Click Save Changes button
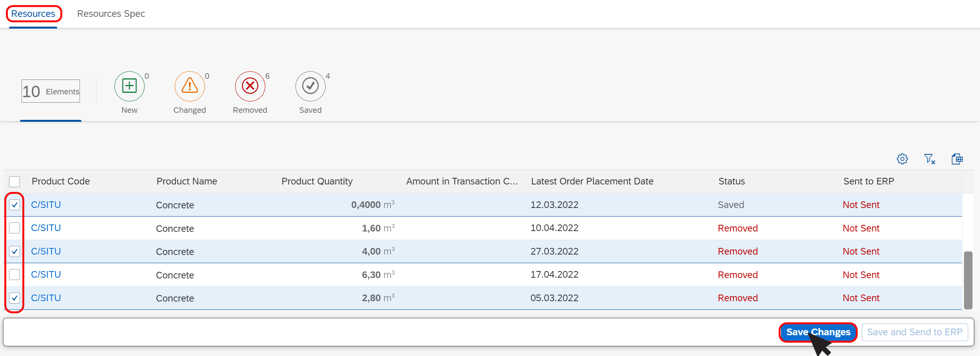This screenshot has width=980, height=356. [x=818, y=332]
